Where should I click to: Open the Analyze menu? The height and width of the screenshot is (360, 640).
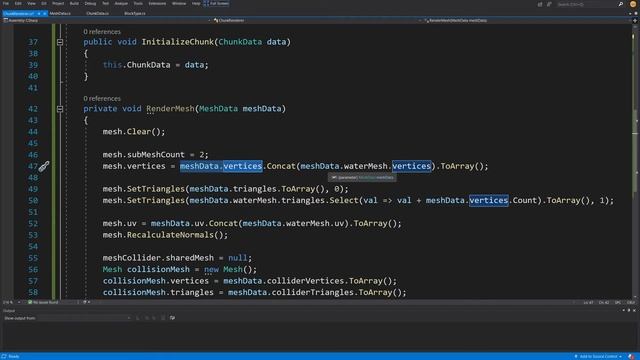click(x=121, y=3)
